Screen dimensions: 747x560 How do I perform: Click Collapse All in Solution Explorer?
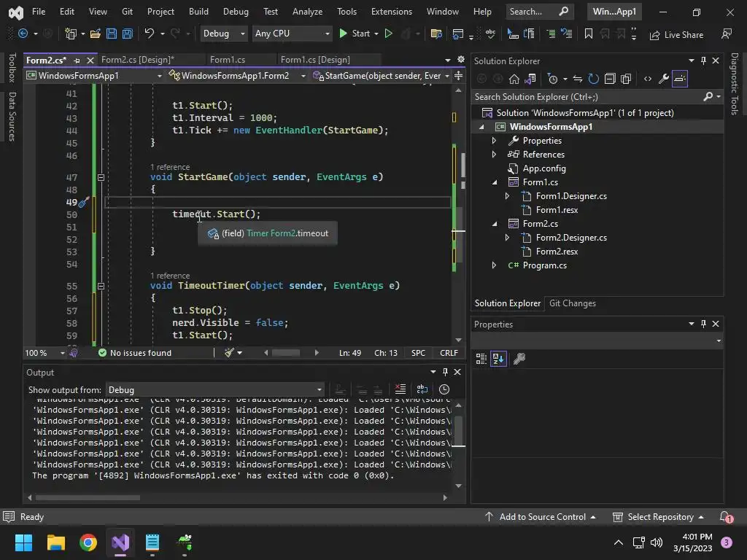[x=609, y=79]
